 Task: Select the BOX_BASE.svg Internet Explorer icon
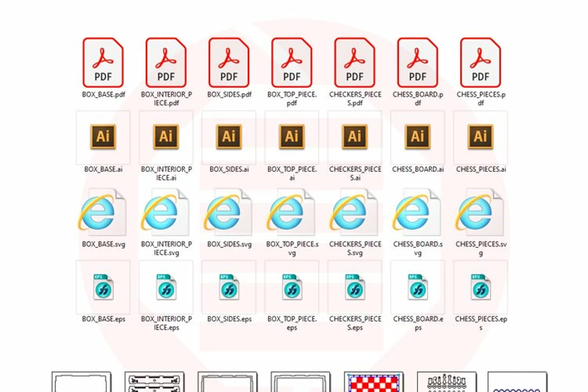tap(102, 212)
